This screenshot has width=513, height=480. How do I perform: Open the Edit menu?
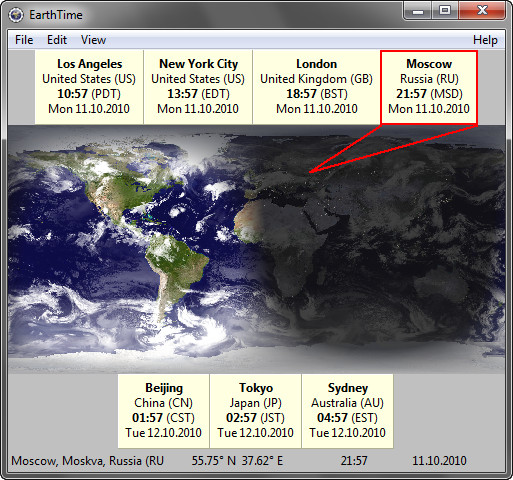(x=57, y=40)
